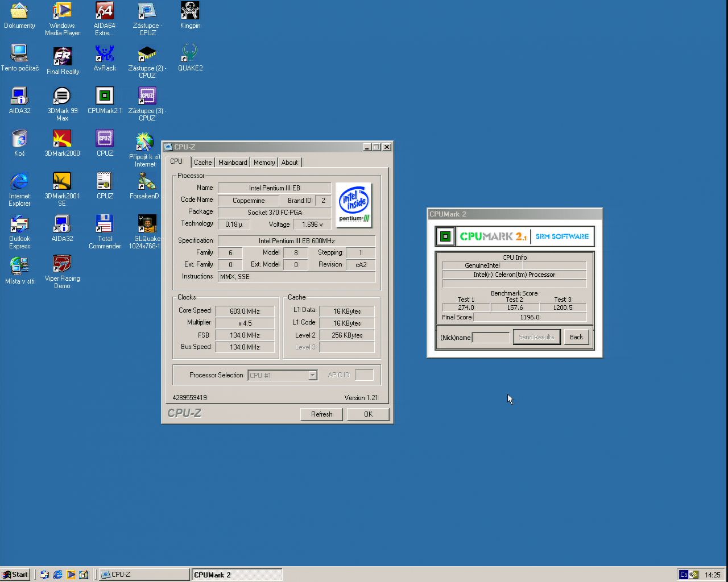This screenshot has height=582, width=728.
Task: Select the Viper Racing Demo icon
Action: (x=62, y=272)
